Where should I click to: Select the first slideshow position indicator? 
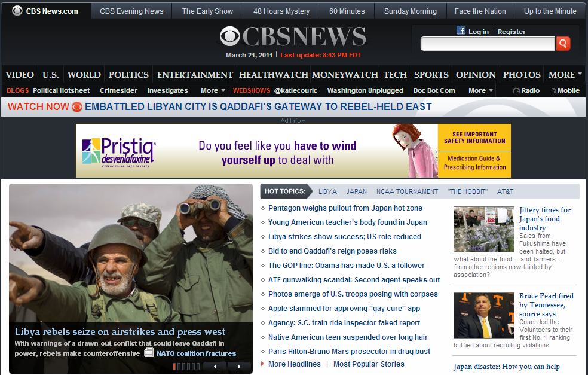(x=174, y=367)
